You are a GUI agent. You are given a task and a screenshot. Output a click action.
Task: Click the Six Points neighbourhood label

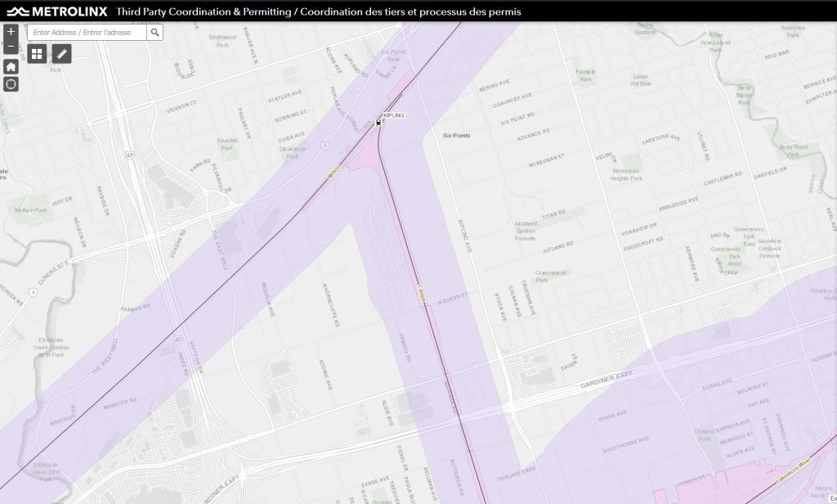[456, 136]
